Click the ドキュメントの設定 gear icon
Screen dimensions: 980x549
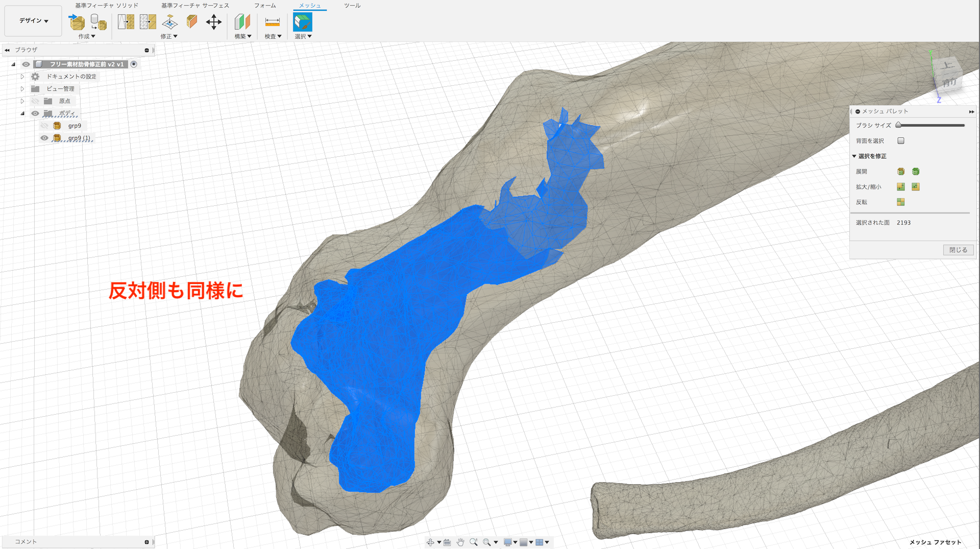[x=35, y=77]
